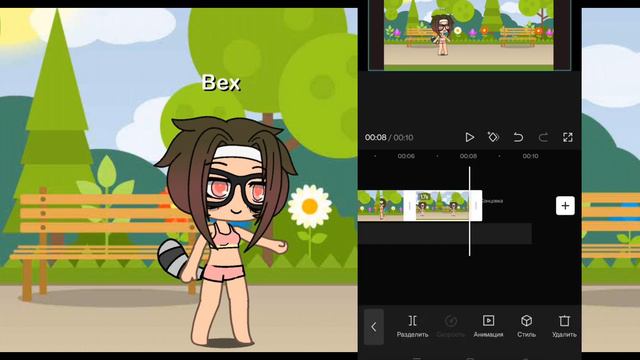Image resolution: width=640 pixels, height=360 pixels.
Task: Select the highlighted second clip in the timeline
Action: tap(442, 206)
